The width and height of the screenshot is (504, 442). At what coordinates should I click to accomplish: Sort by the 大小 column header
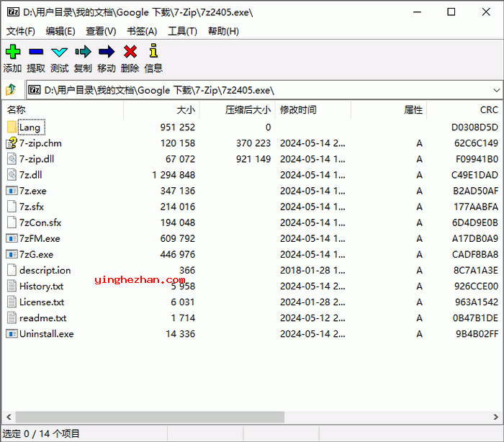161,110
